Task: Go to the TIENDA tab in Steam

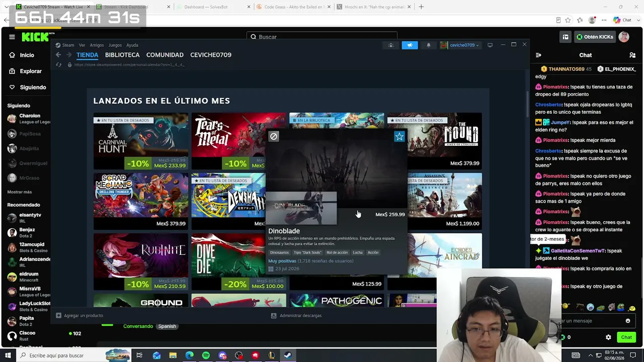Action: [x=87, y=55]
